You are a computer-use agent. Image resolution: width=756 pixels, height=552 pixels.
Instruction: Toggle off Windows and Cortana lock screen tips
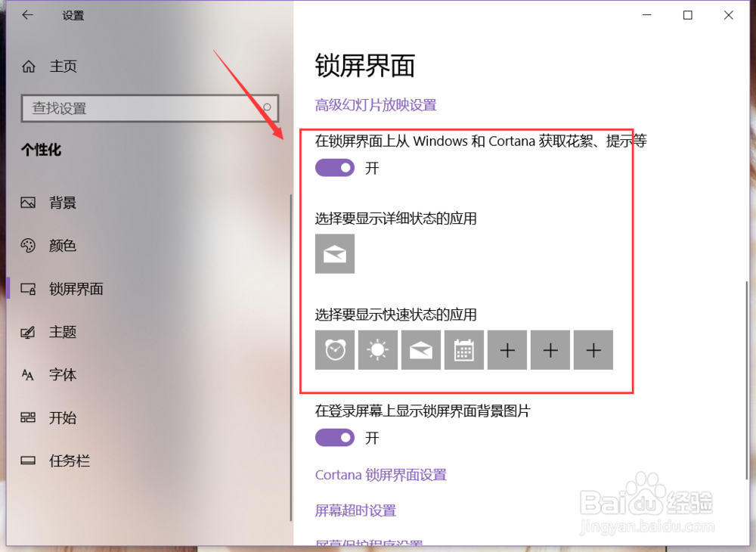(335, 168)
